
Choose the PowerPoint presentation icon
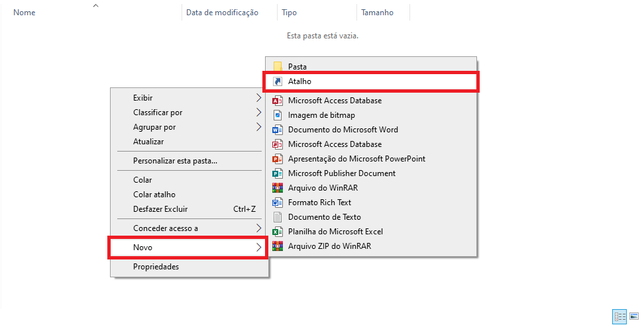click(278, 159)
